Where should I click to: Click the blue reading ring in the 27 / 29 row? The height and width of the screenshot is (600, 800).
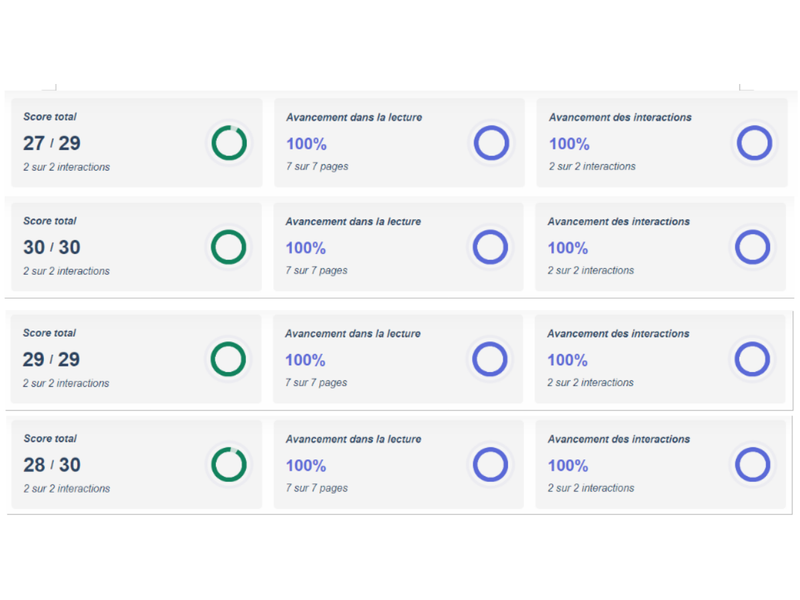(x=491, y=143)
